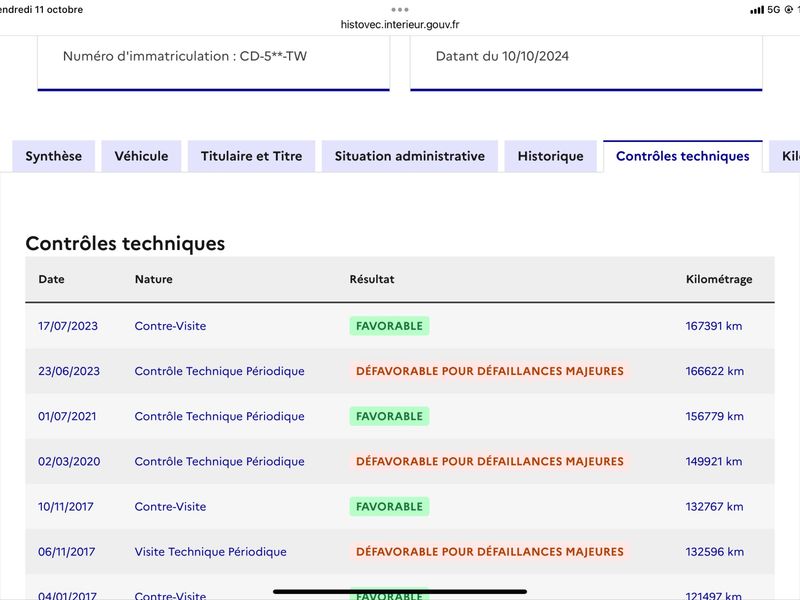Select the Contrôles techniques tab

click(683, 156)
